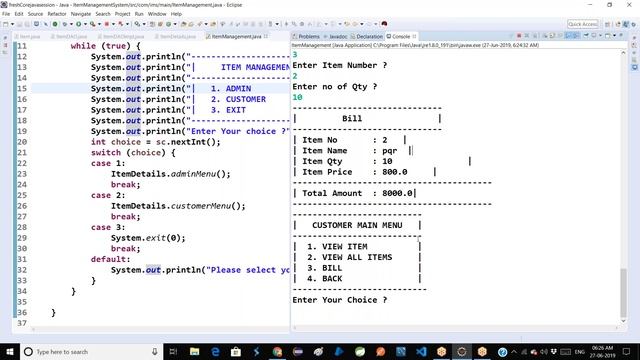Open the Windows notification center icon
The image size is (640, 360).
627,351
